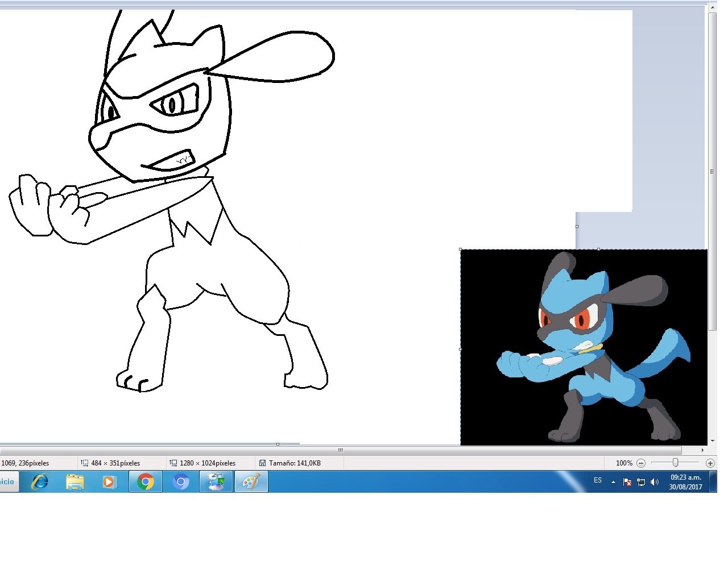
Task: Click the pasted colored Riolu reference image
Action: (x=584, y=347)
